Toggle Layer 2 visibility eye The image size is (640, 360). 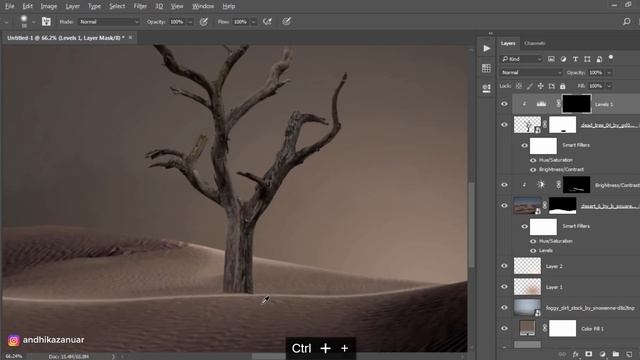(x=504, y=266)
